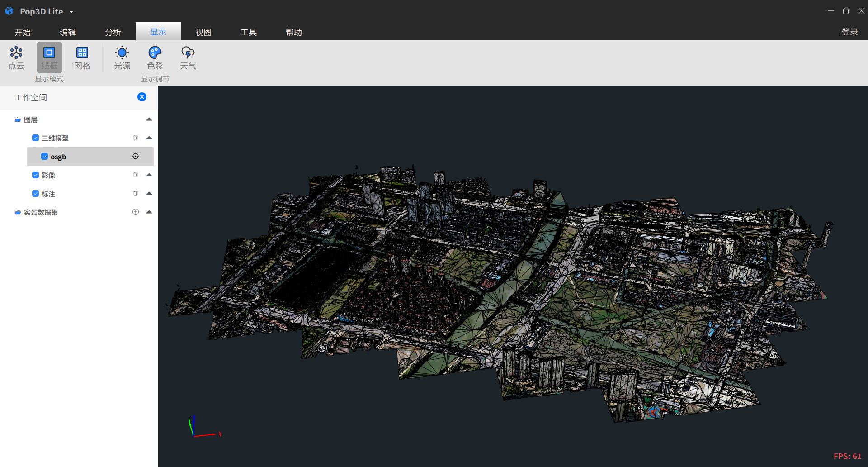Select the 点云 point cloud display mode

[16, 57]
